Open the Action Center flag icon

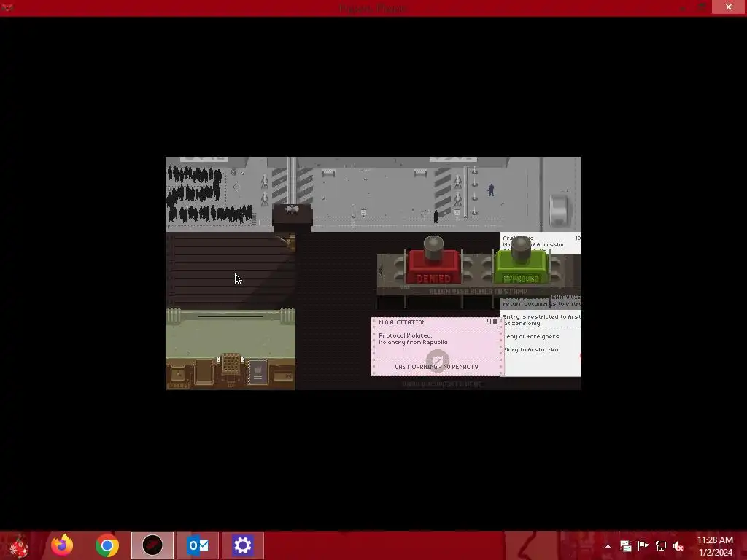pos(643,546)
